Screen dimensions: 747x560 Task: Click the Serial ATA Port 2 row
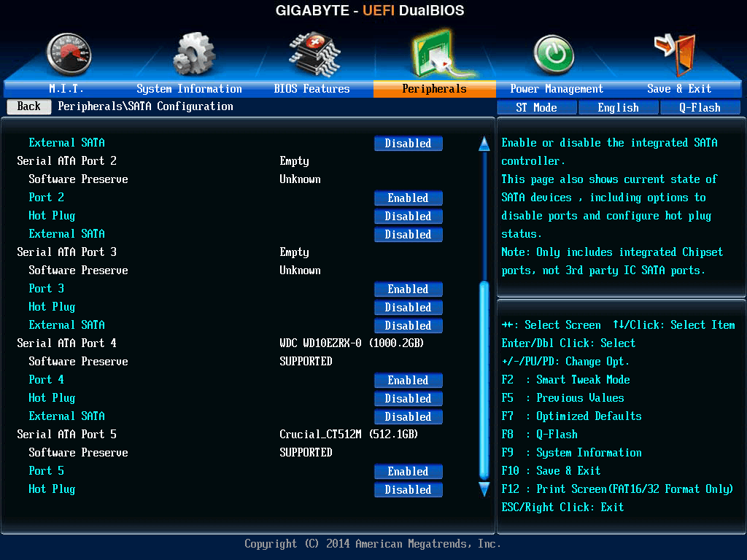(x=66, y=161)
